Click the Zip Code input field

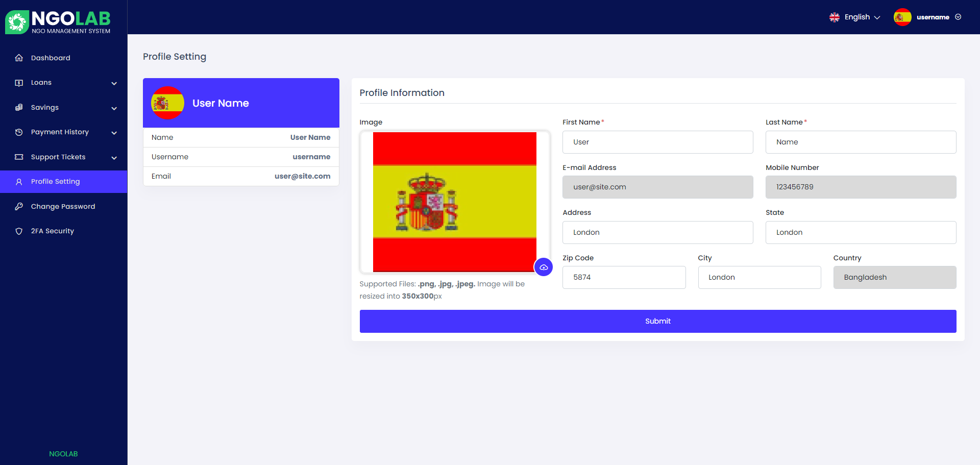click(x=624, y=277)
